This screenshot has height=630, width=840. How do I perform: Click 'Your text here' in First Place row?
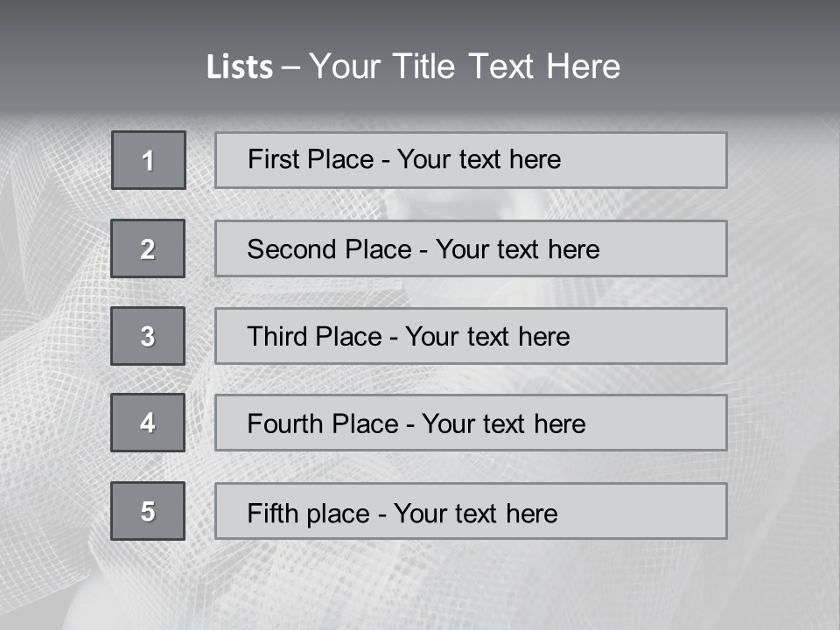point(479,159)
